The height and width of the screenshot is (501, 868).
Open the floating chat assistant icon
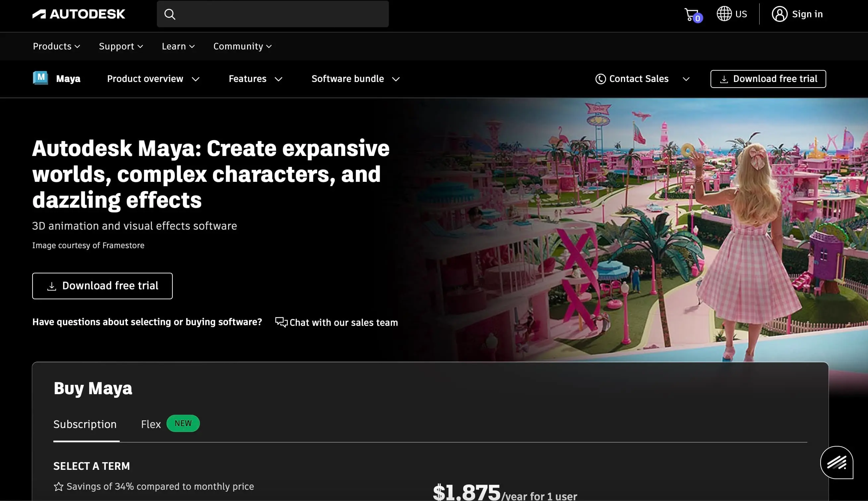coord(837,462)
